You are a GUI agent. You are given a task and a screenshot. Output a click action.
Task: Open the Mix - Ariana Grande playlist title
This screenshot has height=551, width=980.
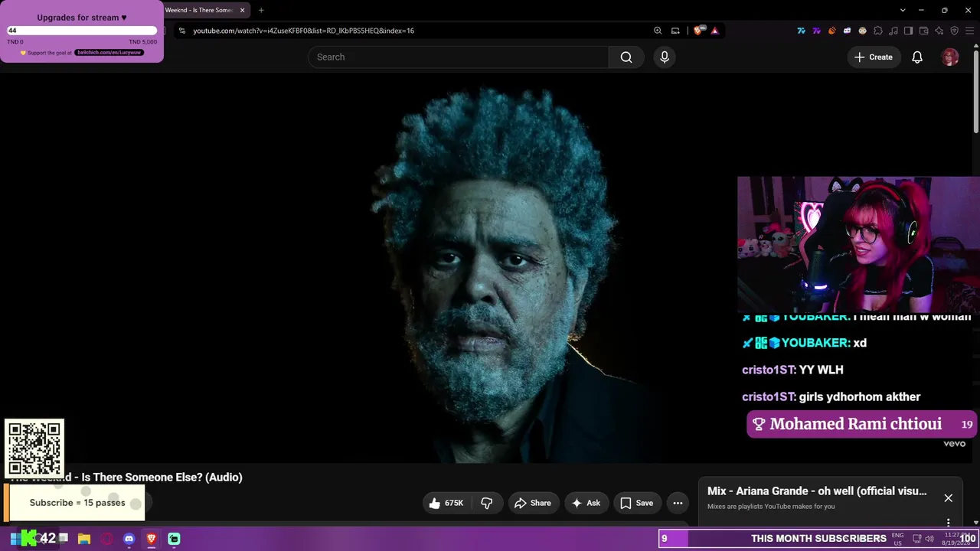coord(817,491)
